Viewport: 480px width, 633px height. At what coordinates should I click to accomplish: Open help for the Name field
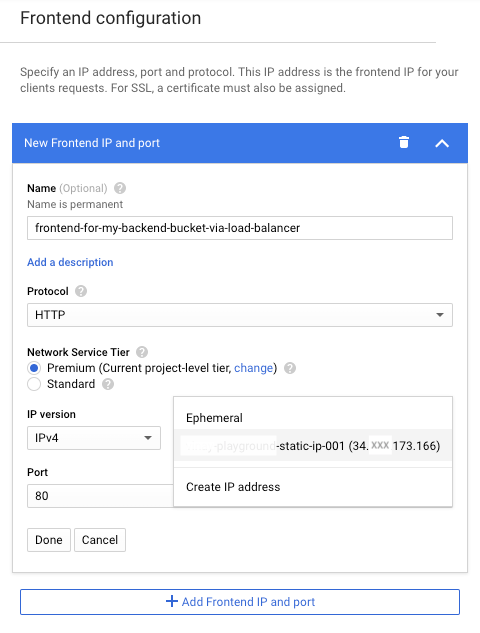coord(120,188)
